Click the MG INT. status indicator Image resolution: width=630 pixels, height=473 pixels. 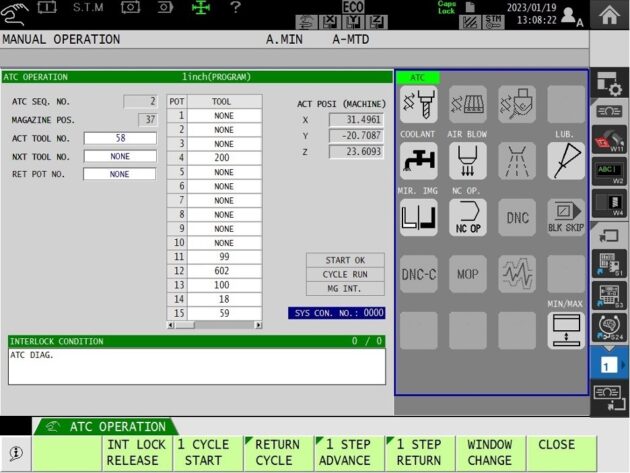345,289
